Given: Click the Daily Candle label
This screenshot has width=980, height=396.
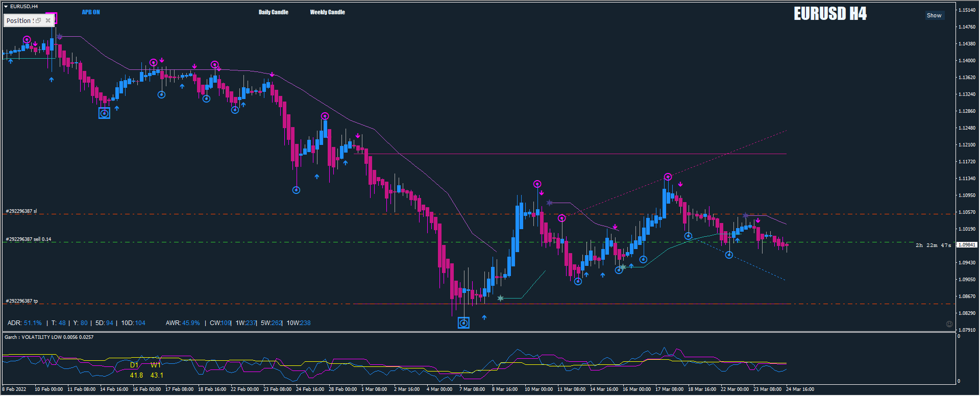Looking at the screenshot, I should [x=274, y=12].
